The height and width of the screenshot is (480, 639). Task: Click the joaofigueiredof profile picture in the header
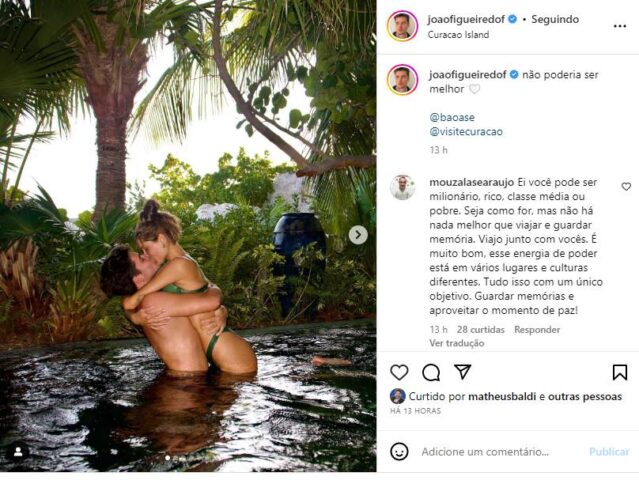(x=402, y=26)
